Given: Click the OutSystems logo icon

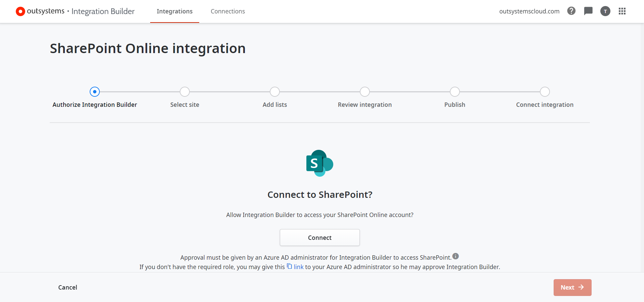Looking at the screenshot, I should pos(20,11).
